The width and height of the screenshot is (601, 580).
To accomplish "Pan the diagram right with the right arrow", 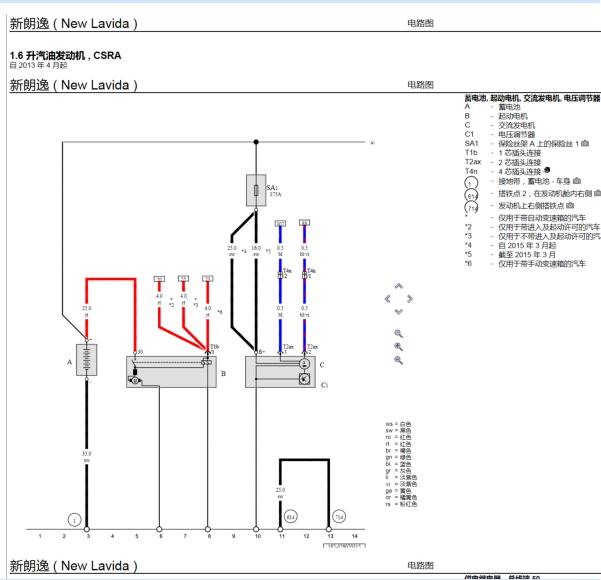I will pyautogui.click(x=410, y=299).
